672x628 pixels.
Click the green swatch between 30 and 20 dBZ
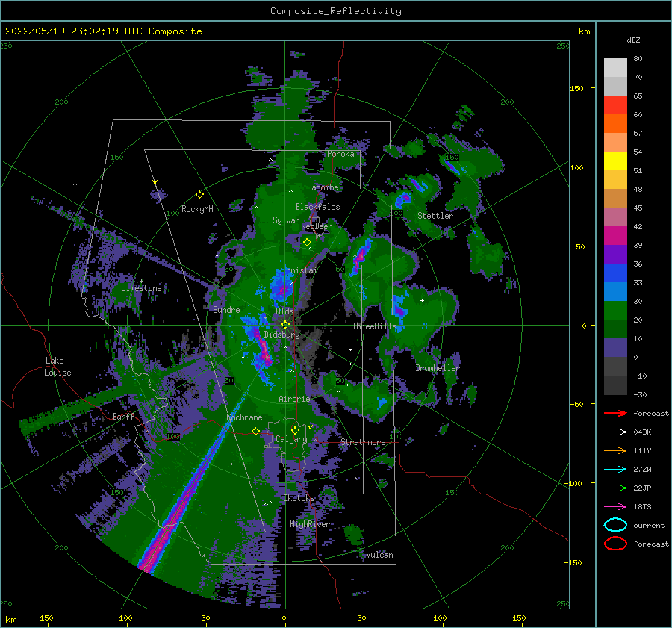pos(615,311)
